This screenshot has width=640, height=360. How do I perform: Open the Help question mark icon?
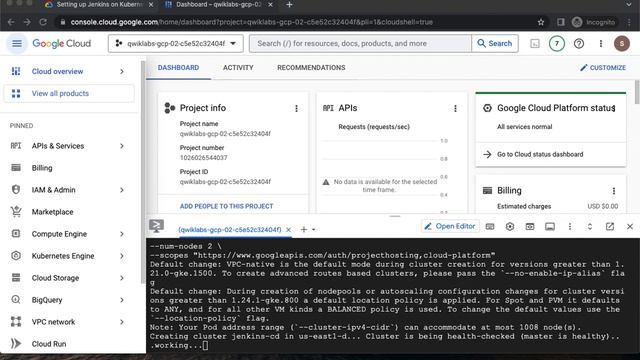click(x=579, y=43)
